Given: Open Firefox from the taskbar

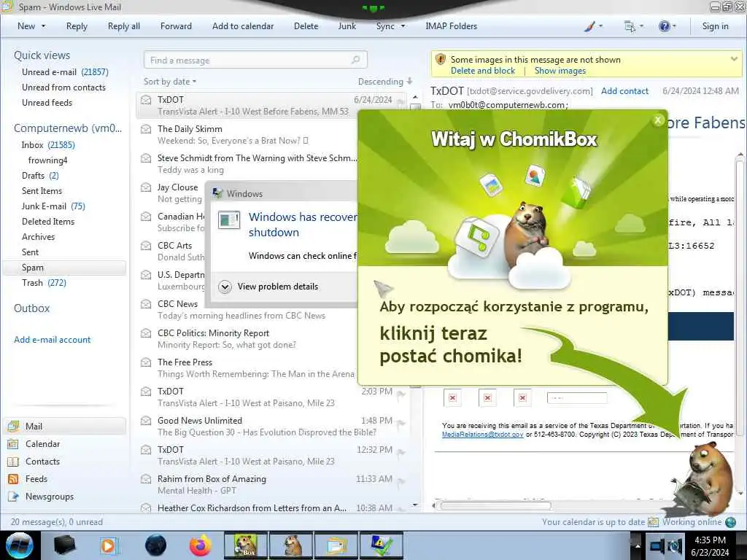Looking at the screenshot, I should pos(200,545).
